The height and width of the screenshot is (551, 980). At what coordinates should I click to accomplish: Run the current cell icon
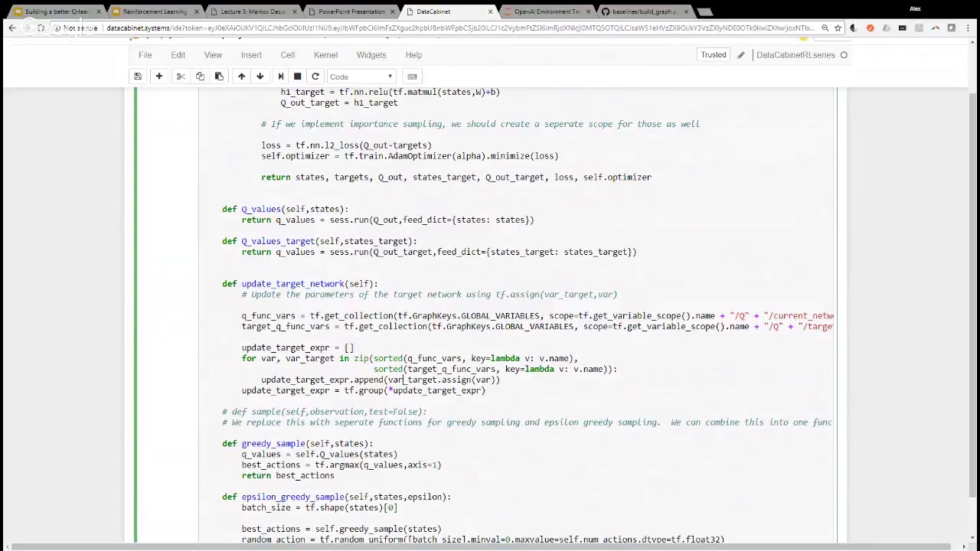click(280, 77)
